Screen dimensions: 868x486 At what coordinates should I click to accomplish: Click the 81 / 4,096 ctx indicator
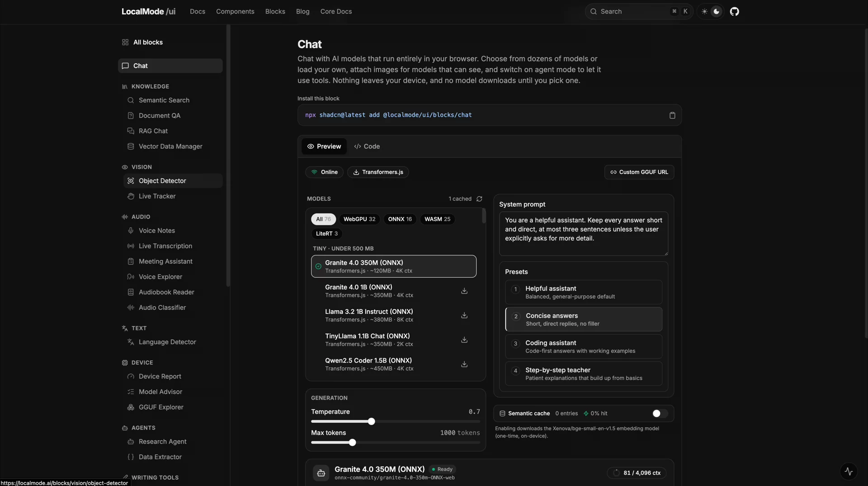click(637, 473)
